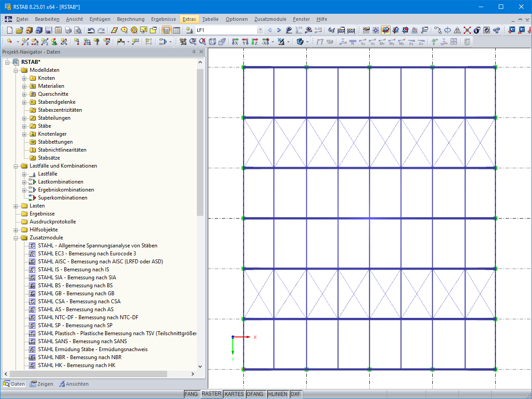The height and width of the screenshot is (399, 532).
Task: View in Y direction icon
Action: [x=245, y=42]
